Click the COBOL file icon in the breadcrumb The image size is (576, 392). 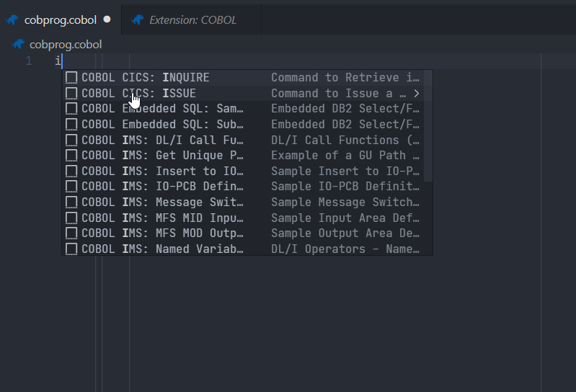(x=18, y=45)
